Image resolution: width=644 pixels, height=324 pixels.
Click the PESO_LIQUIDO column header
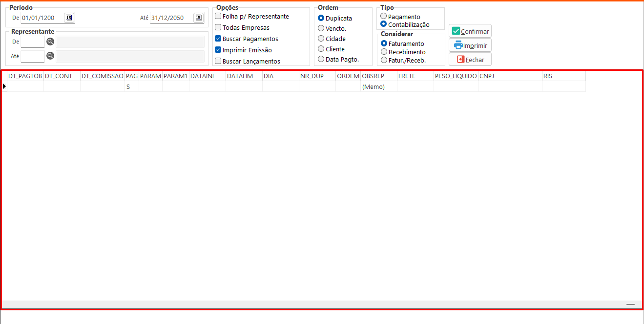[x=456, y=76]
